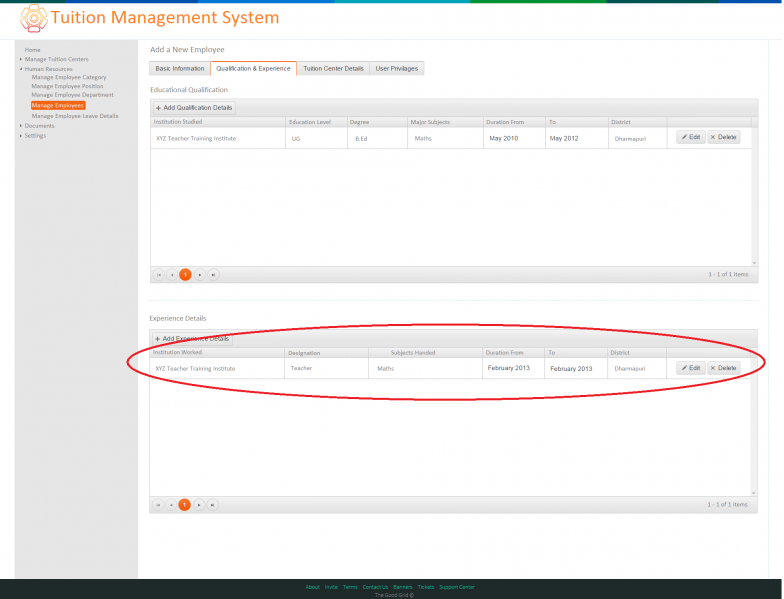The height and width of the screenshot is (599, 784).
Task: Open the About footer link
Action: (312, 587)
